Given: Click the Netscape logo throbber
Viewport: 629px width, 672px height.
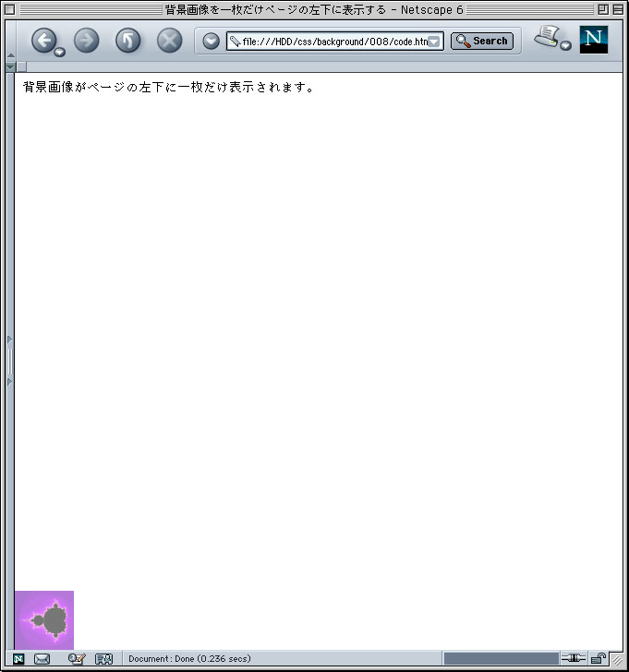Looking at the screenshot, I should (x=593, y=39).
